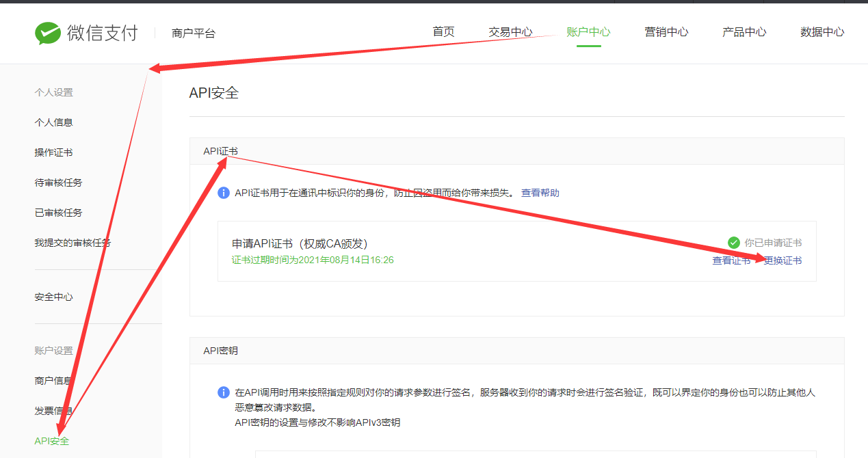The image size is (868, 458).
Task: Open 操作证书 in the sidebar
Action: pyautogui.click(x=53, y=152)
